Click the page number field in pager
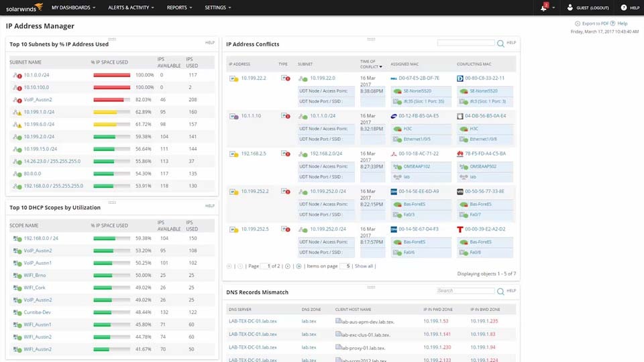644x362 pixels. point(266,266)
